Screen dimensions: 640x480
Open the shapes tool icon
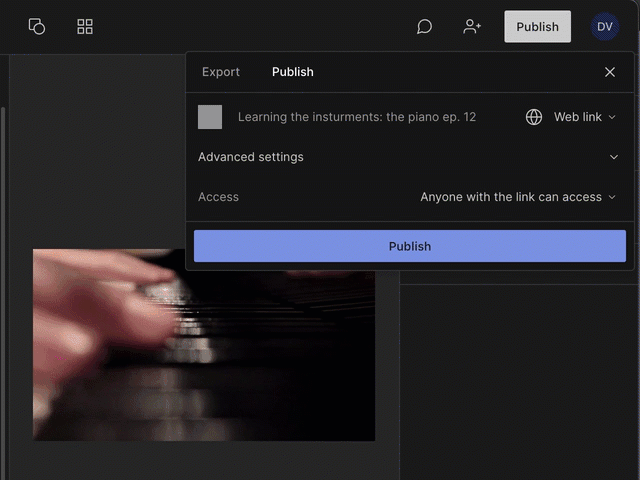[x=37, y=27]
